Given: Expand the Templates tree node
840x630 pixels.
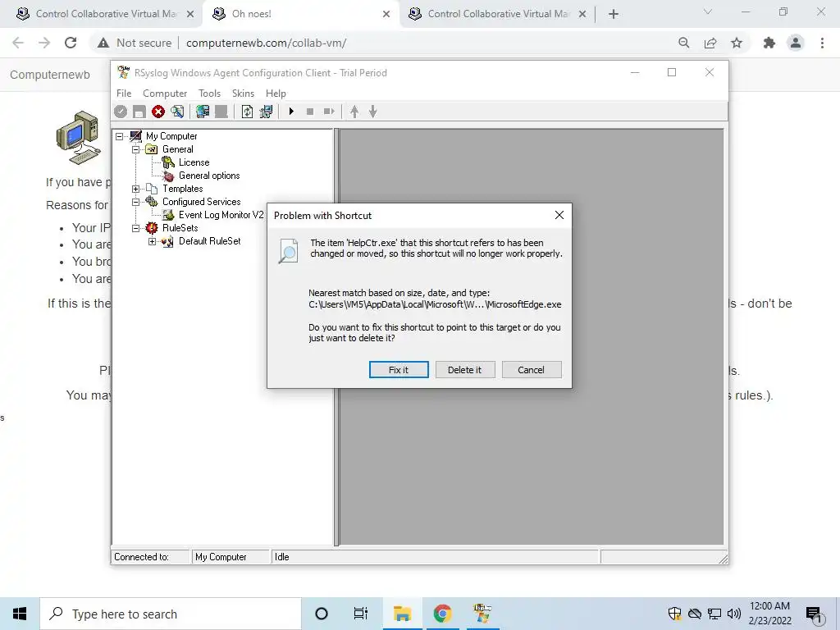Looking at the screenshot, I should (x=135, y=189).
